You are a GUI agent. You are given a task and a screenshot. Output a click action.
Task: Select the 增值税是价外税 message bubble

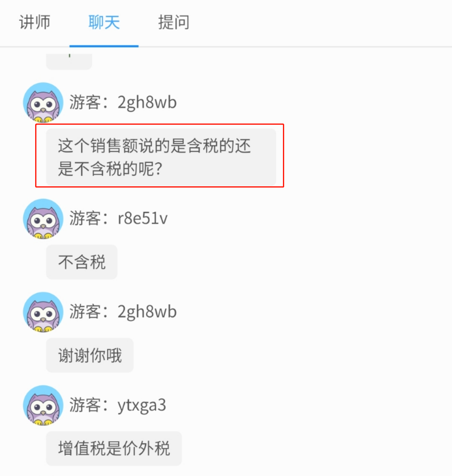point(114,448)
